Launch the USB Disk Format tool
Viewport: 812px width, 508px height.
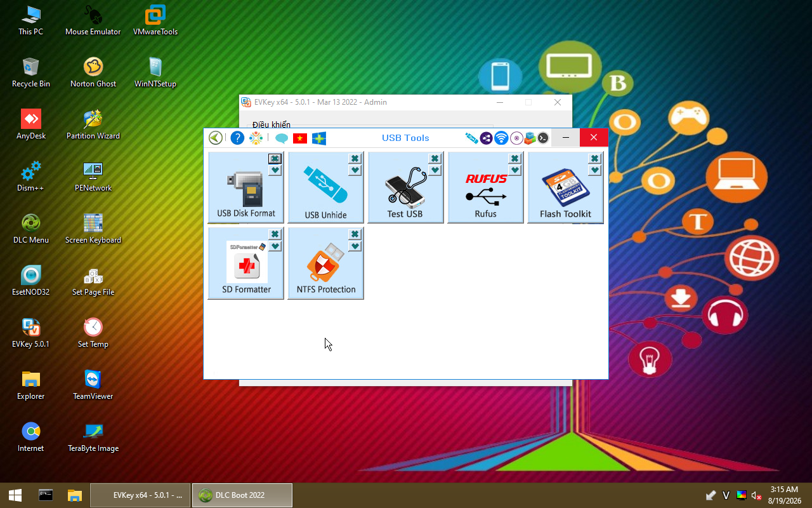pyautogui.click(x=246, y=187)
